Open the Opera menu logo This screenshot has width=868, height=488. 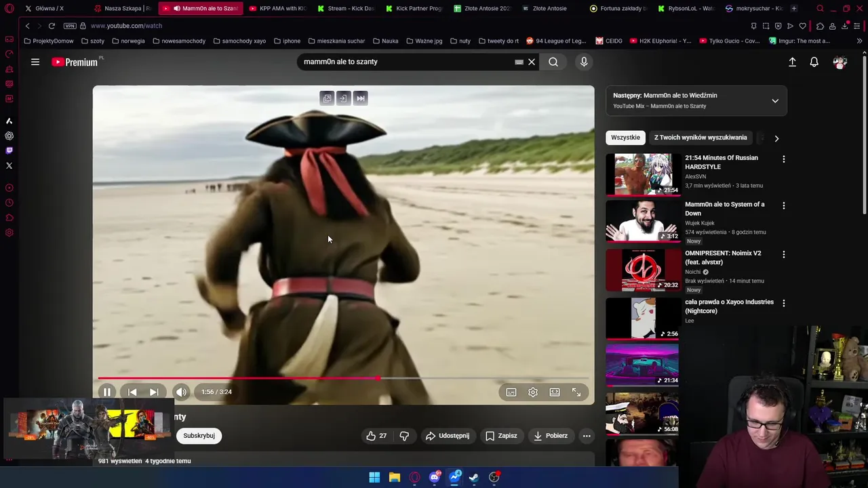click(9, 8)
